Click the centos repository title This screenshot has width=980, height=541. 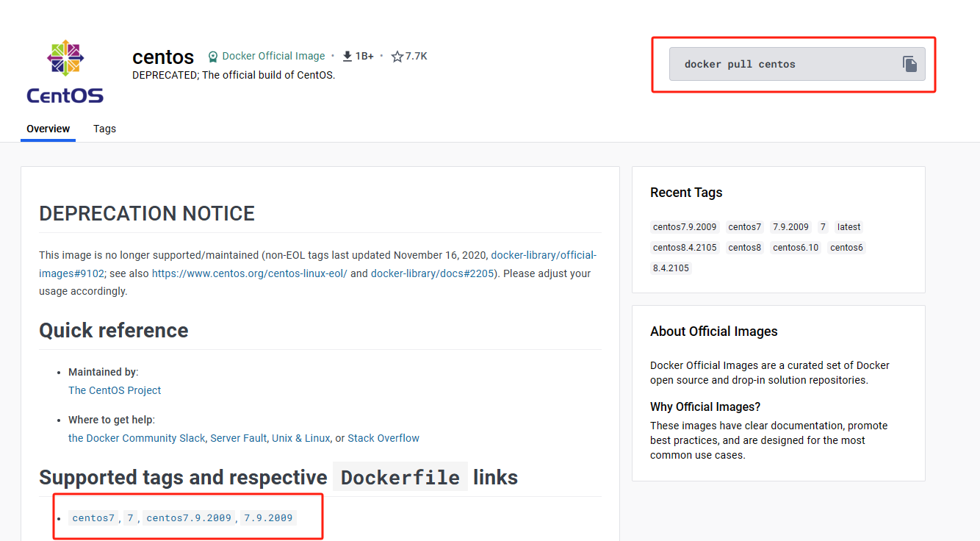click(163, 57)
